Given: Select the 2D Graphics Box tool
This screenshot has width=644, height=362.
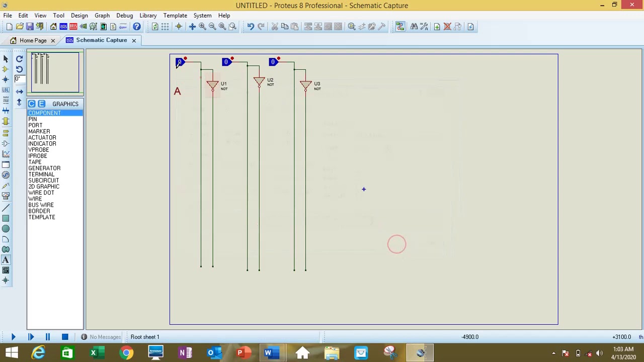Looking at the screenshot, I should (x=6, y=218).
